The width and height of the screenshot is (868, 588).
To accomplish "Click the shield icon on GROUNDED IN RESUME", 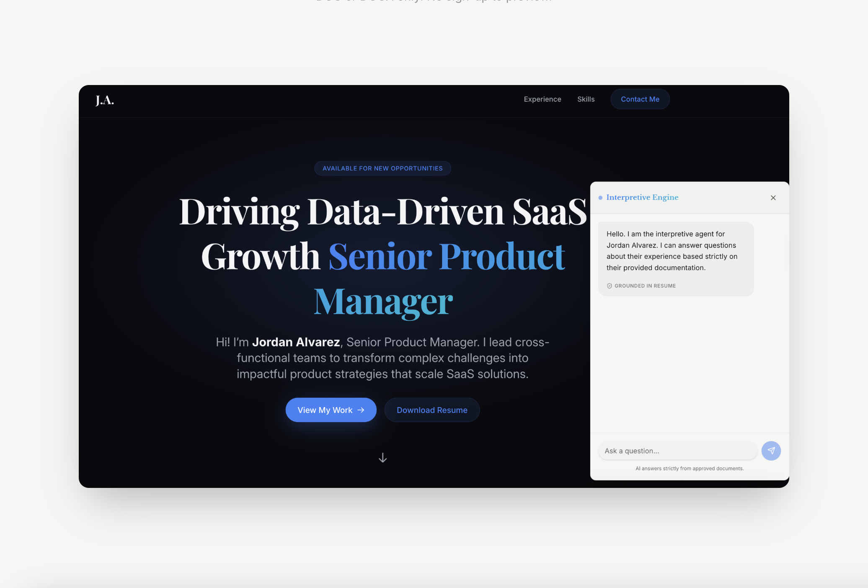I will coord(609,286).
